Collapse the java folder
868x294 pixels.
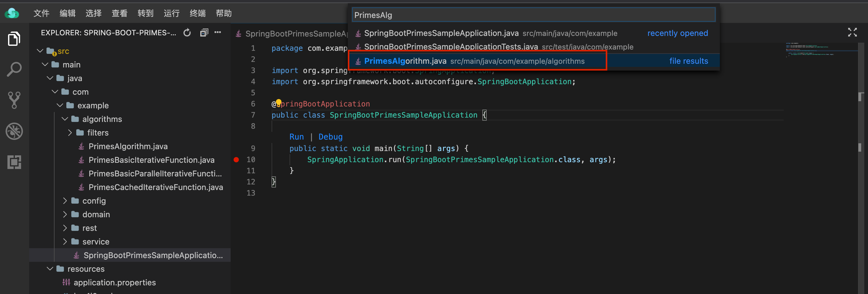tap(50, 78)
